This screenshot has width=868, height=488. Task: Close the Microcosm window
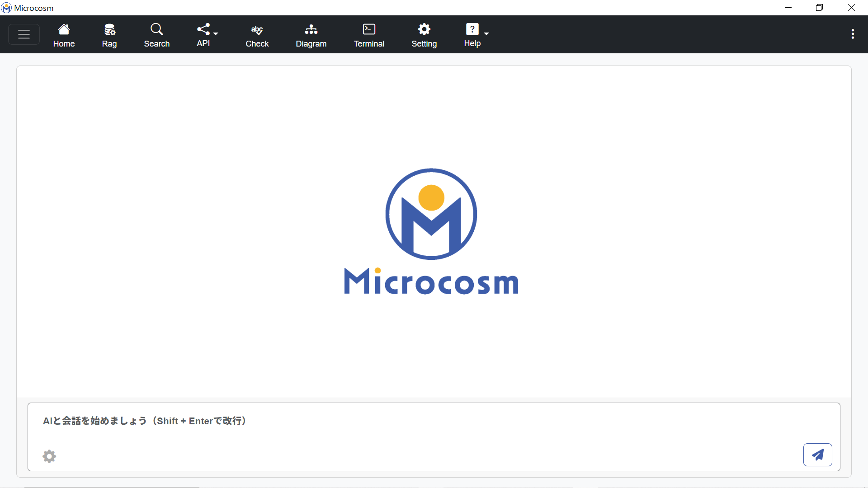click(851, 8)
